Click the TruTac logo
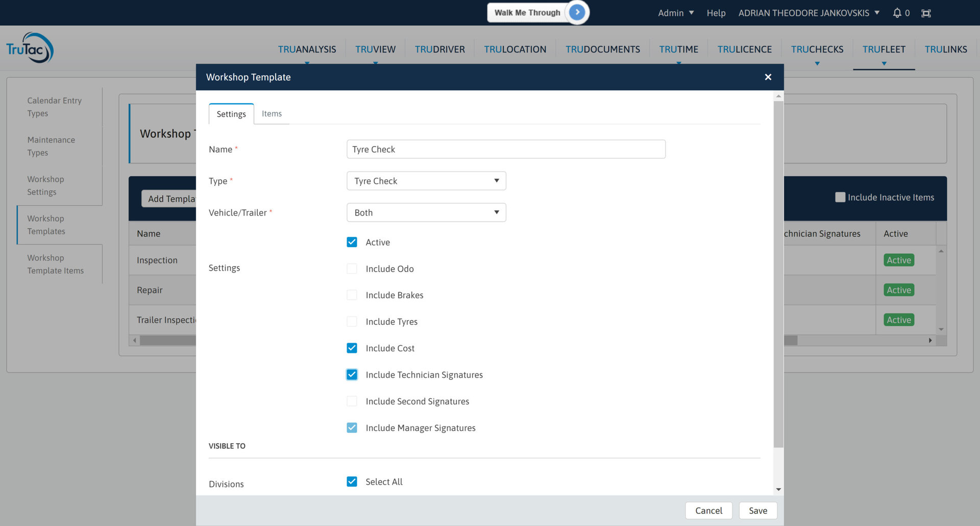 [x=29, y=47]
